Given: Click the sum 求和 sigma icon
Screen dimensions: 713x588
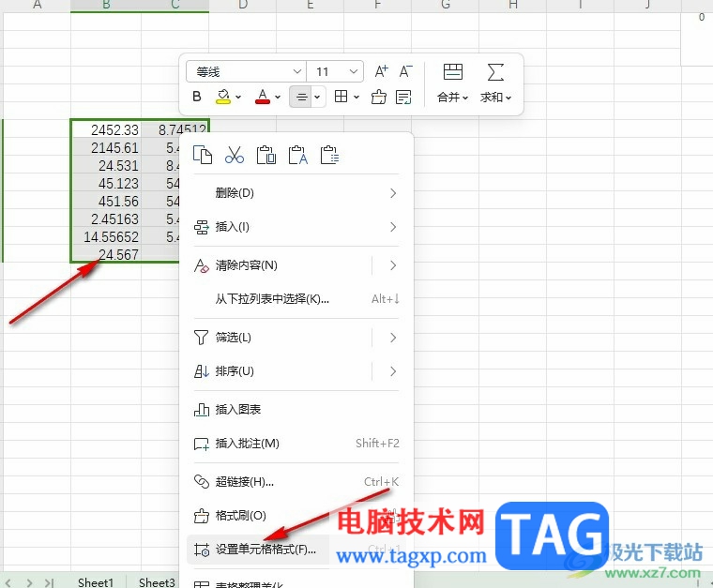Looking at the screenshot, I should (495, 72).
